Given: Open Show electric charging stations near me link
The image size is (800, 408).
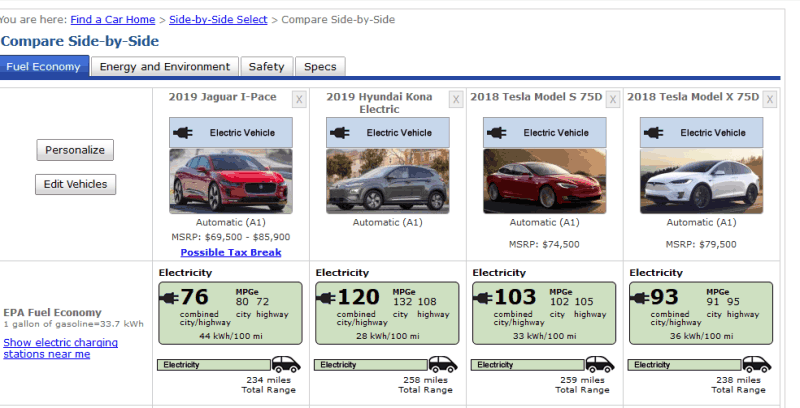Looking at the screenshot, I should click(x=60, y=348).
